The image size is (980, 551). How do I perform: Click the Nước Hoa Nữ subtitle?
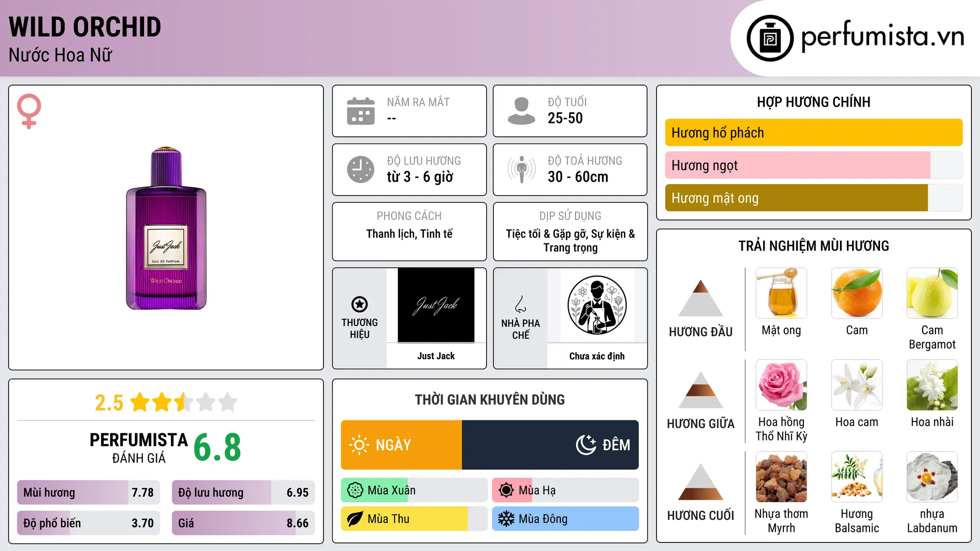tap(60, 55)
